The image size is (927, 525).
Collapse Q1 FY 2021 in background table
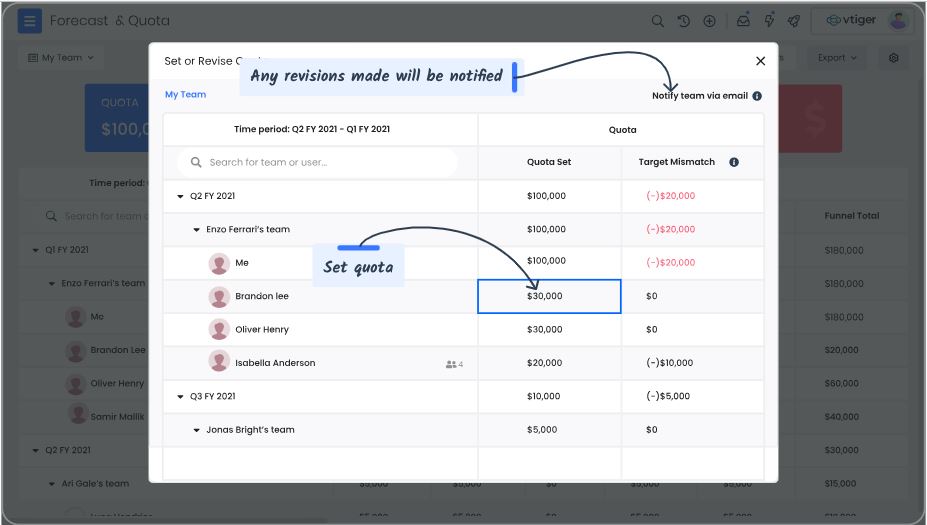(x=35, y=250)
